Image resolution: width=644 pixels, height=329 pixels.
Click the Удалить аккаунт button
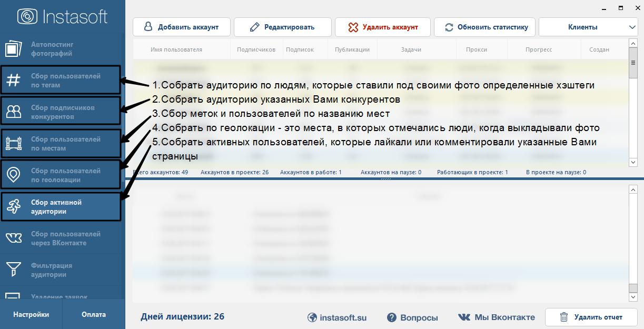(383, 27)
